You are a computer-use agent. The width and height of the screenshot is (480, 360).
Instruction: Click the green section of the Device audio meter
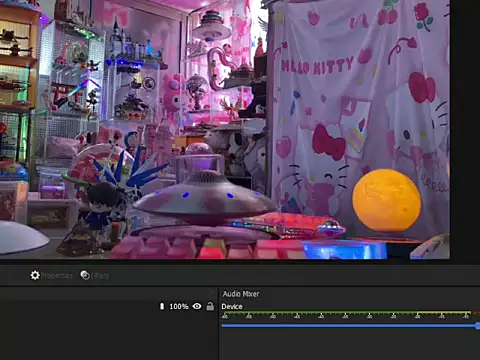pos(319,313)
